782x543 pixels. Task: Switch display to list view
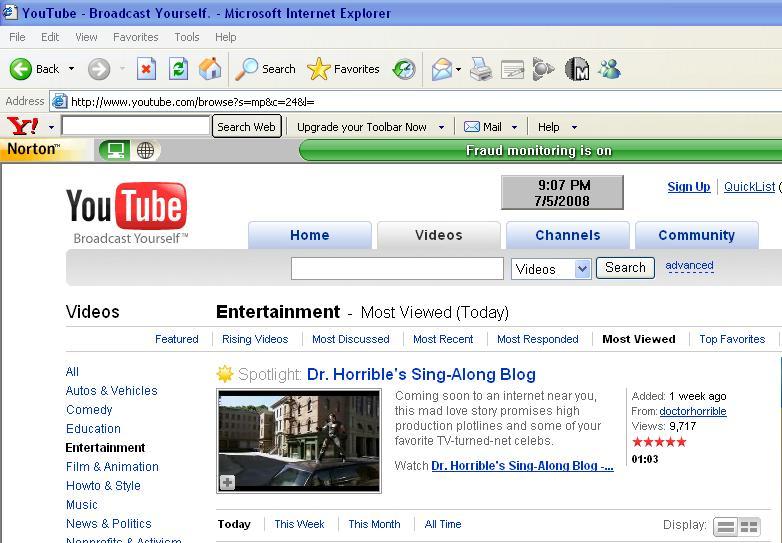pyautogui.click(x=726, y=526)
